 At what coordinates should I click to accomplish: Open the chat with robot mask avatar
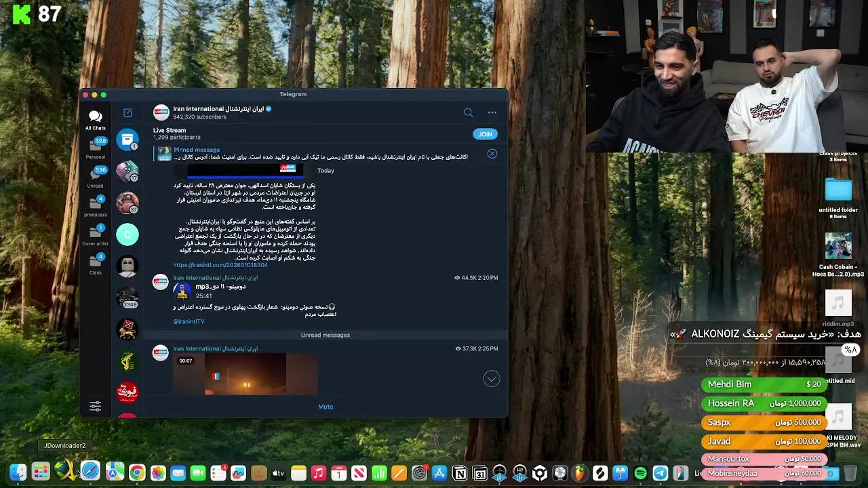tap(127, 266)
